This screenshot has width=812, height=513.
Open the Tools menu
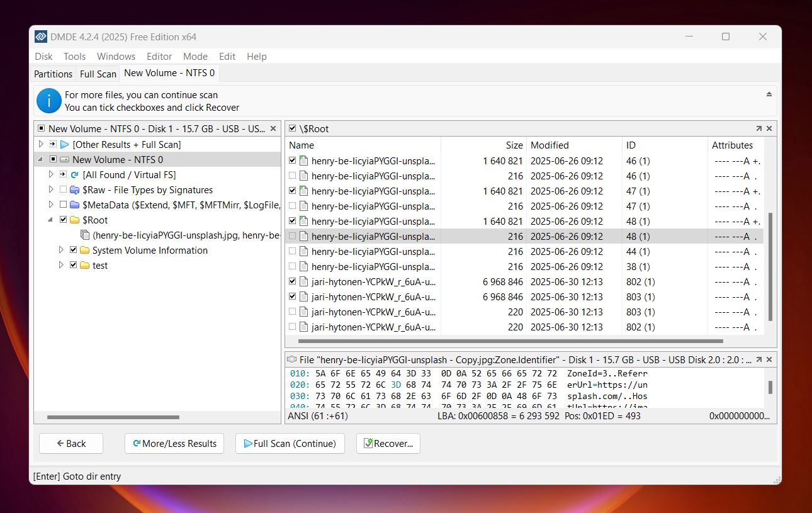tap(74, 56)
